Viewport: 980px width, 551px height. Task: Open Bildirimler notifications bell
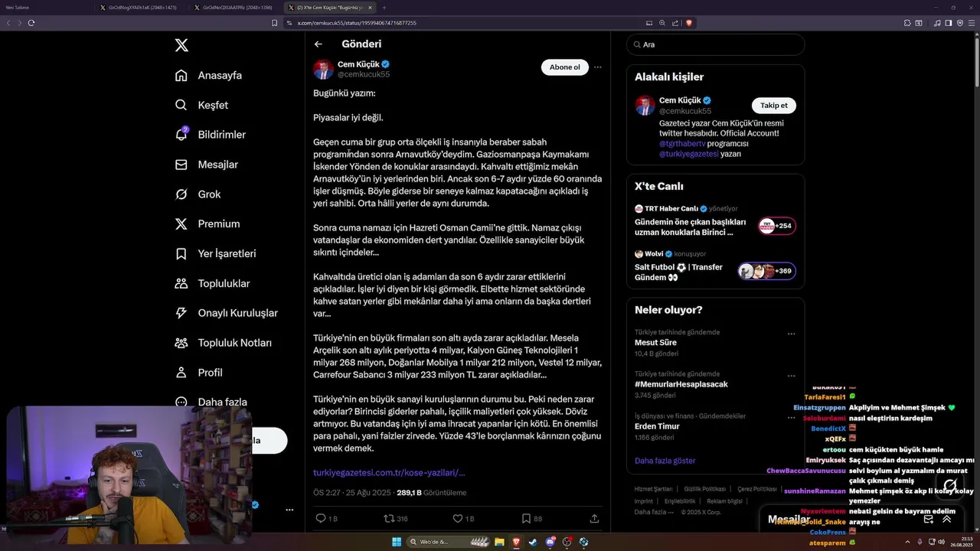[x=210, y=135]
